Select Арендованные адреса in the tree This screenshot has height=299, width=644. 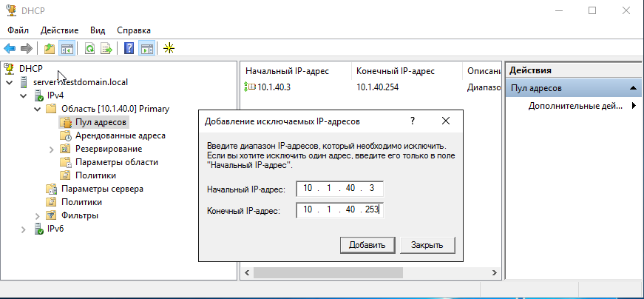click(x=120, y=135)
